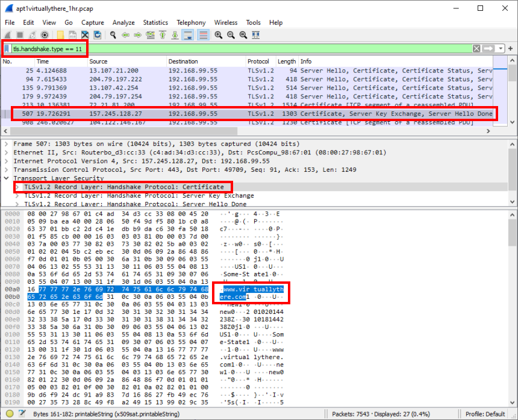
Task: Stop the running capture
Action: 20,35
